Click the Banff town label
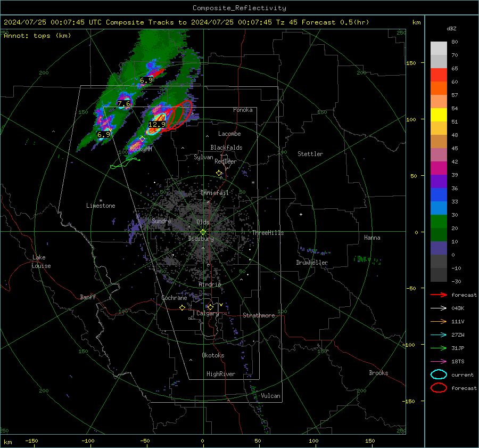 point(88,297)
